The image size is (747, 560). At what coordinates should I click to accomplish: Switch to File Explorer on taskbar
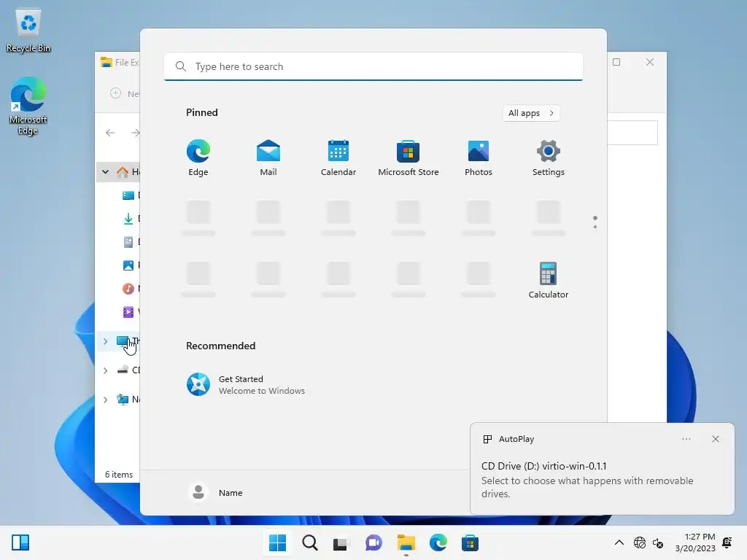click(x=406, y=542)
